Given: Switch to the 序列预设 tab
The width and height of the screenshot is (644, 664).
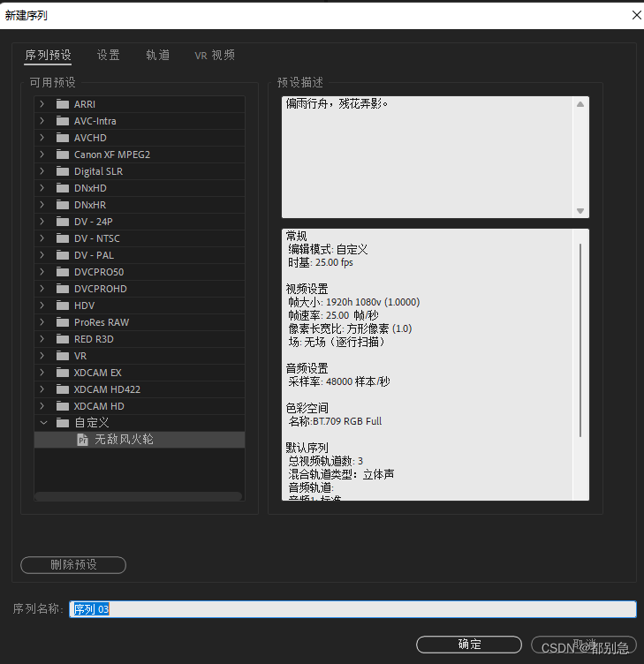Looking at the screenshot, I should coord(48,55).
